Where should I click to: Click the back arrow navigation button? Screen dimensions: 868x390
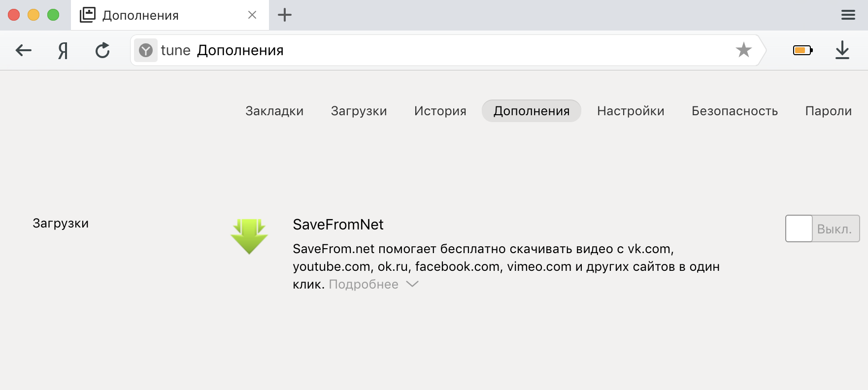pos(24,50)
